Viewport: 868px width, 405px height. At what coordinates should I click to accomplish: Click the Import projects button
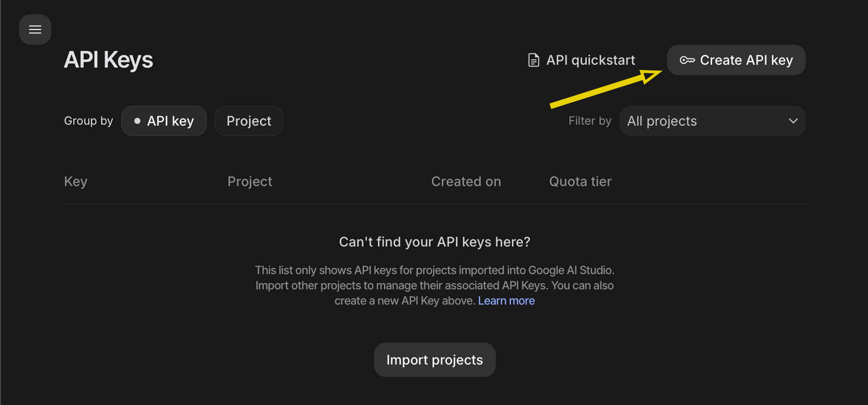[x=434, y=360]
